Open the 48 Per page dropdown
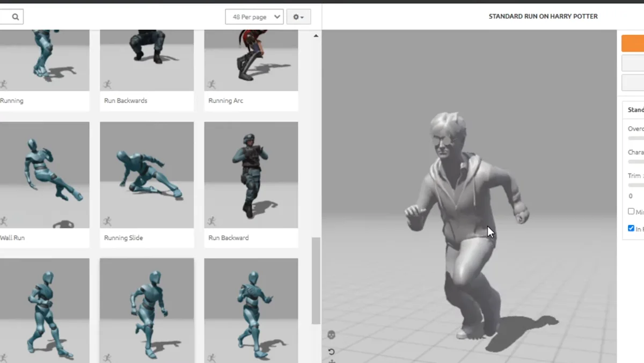The width and height of the screenshot is (644, 363). (x=254, y=17)
